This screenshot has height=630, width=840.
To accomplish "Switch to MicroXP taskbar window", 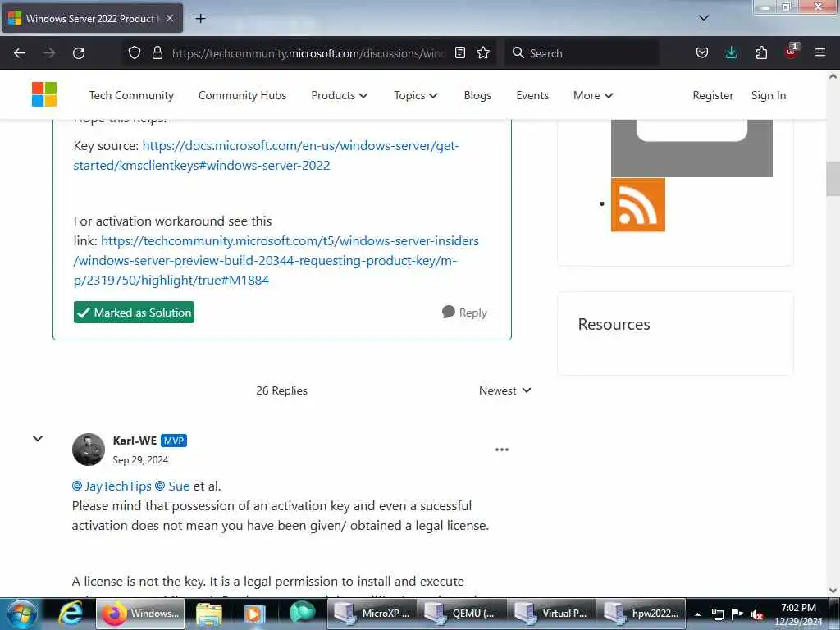I will click(x=372, y=614).
